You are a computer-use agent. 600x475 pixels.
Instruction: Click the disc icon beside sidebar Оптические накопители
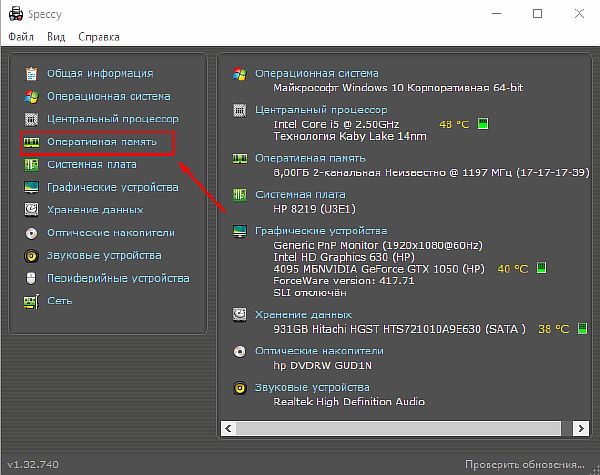[x=31, y=233]
